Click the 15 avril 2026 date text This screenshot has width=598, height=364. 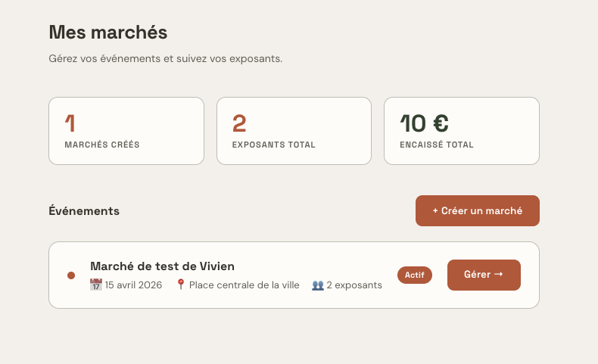tap(133, 285)
